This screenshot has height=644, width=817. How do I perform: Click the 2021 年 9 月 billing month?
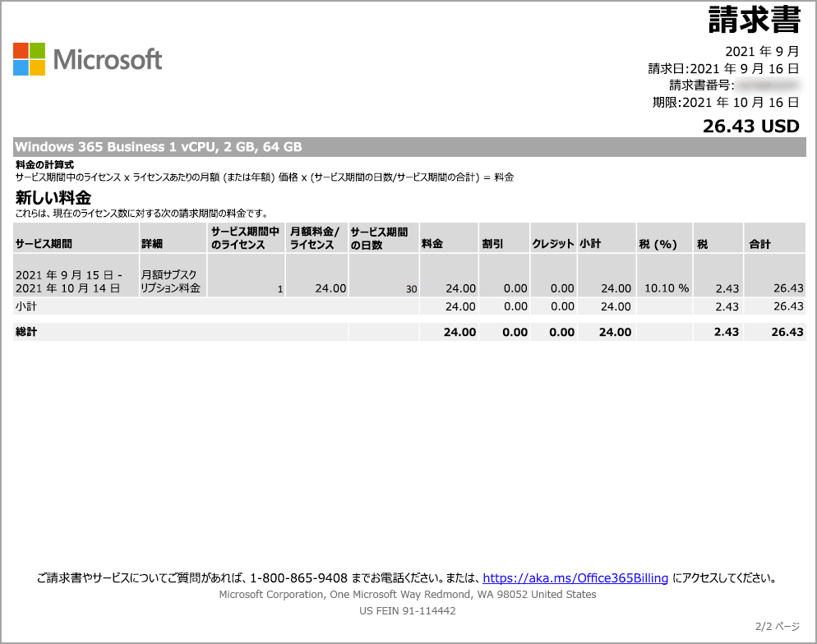click(762, 51)
